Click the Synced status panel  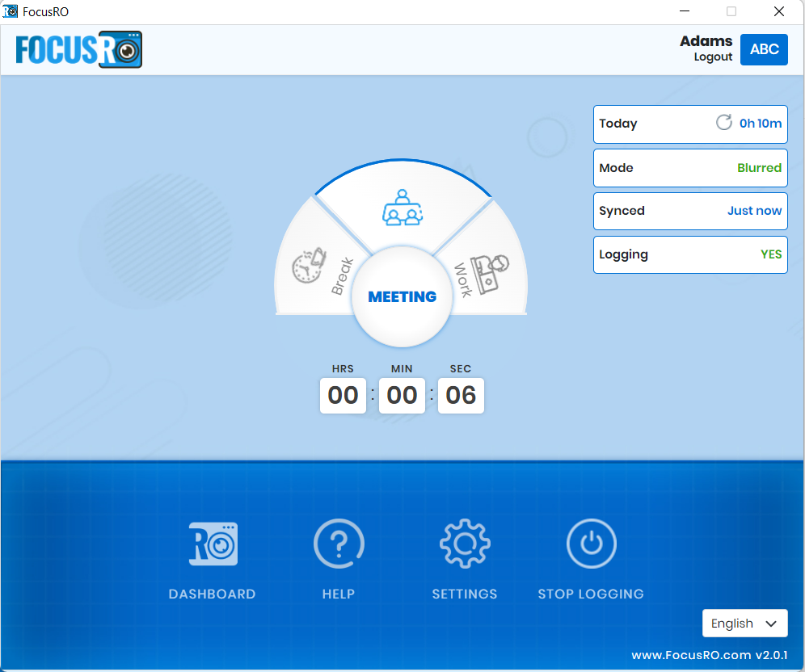coord(689,211)
